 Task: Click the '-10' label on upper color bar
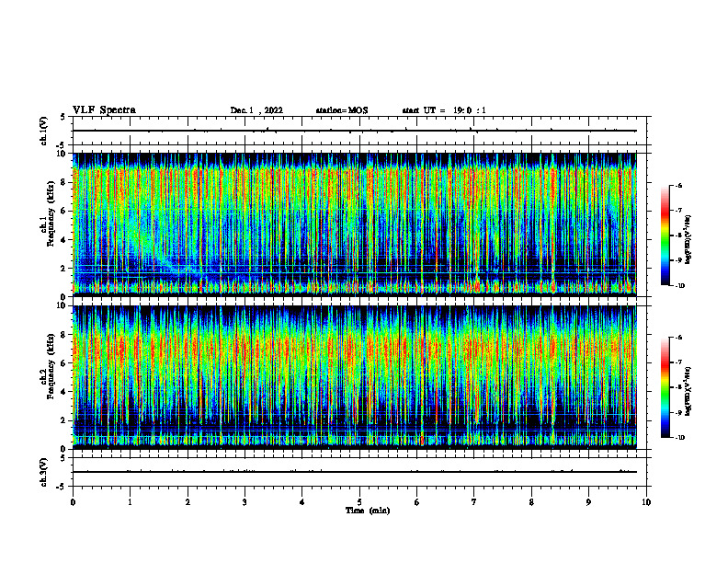(679, 286)
